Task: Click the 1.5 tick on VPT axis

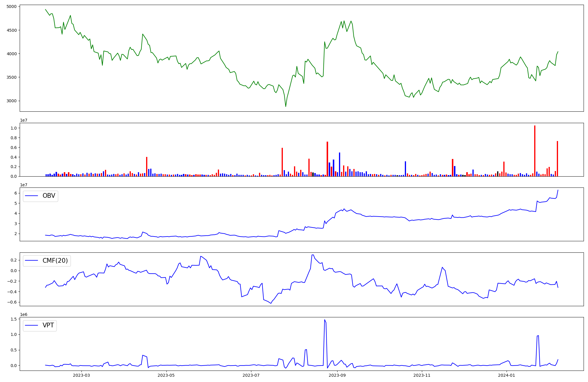Action: point(14,319)
